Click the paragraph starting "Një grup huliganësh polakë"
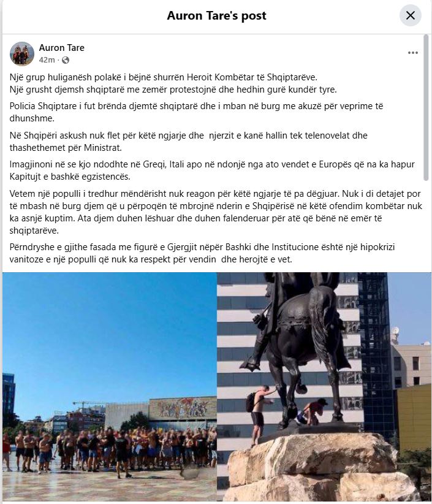 tap(173, 83)
